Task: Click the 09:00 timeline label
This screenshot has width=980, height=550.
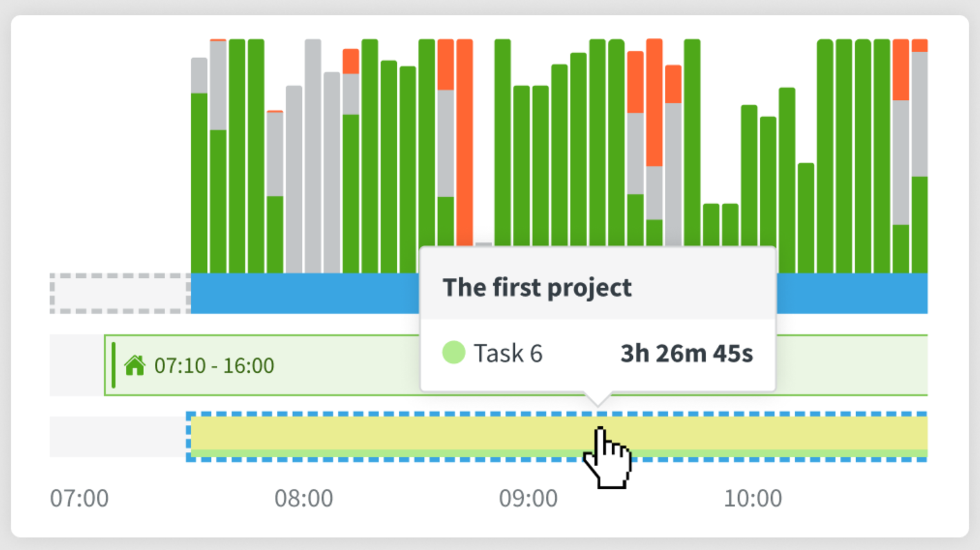Action: pos(529,498)
